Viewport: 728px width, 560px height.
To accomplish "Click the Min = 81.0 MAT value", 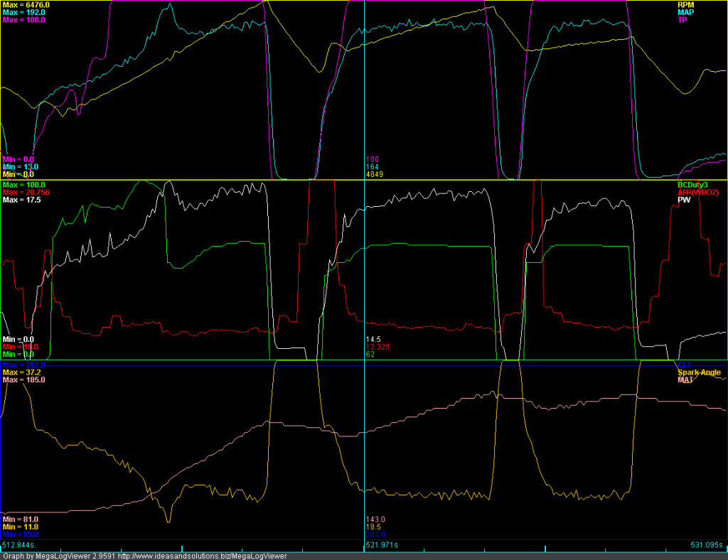I will click(x=21, y=519).
